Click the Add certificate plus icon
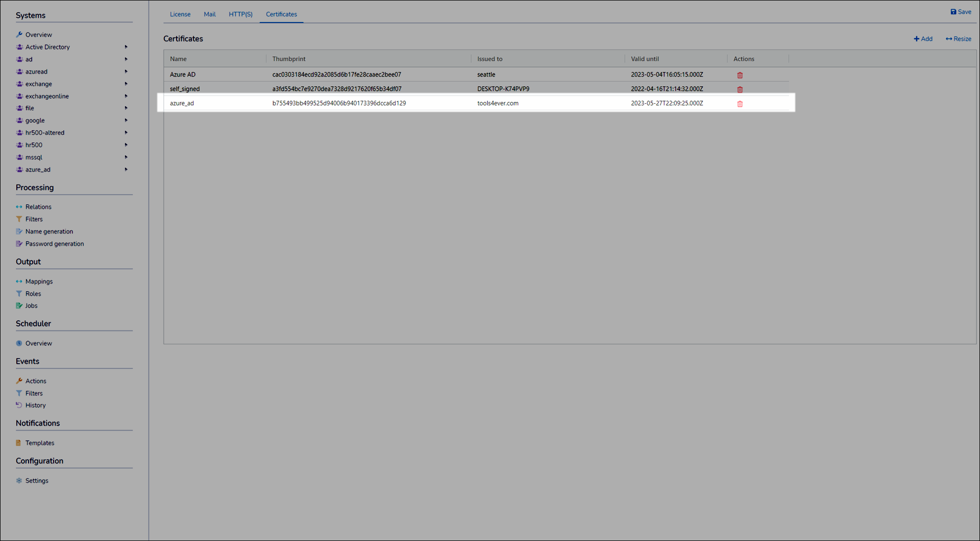The image size is (980, 541). click(916, 39)
